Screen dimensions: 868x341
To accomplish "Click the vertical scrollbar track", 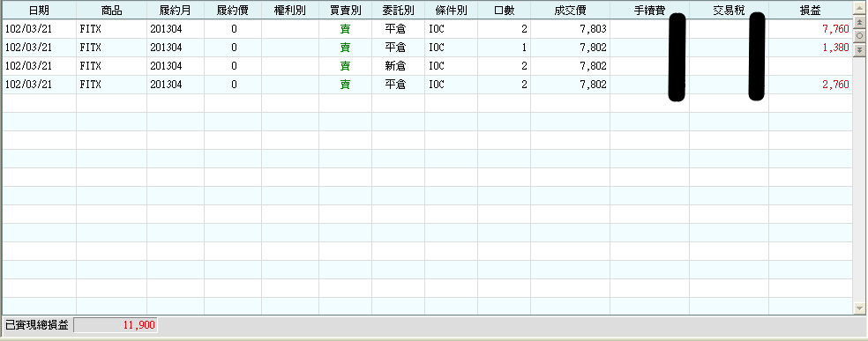I will (x=860, y=179).
